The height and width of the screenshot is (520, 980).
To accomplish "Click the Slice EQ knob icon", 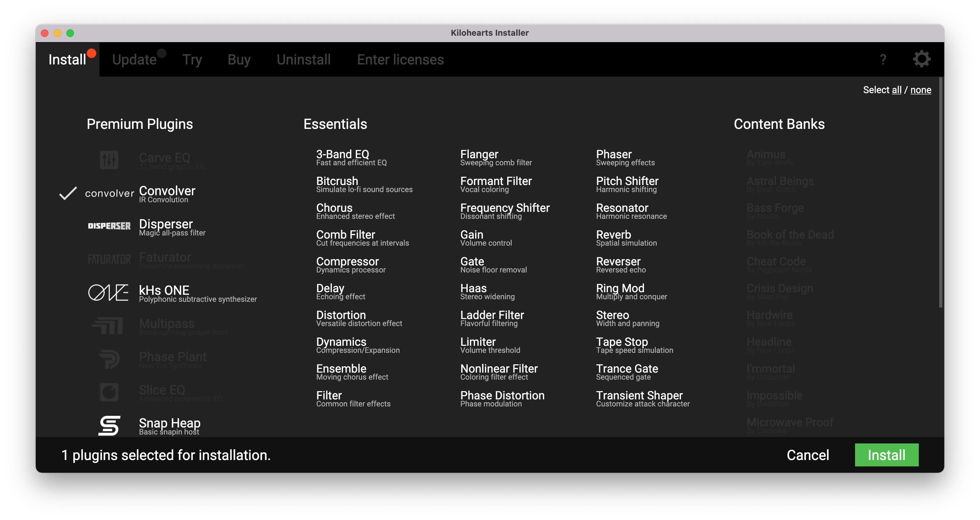I will tap(109, 392).
